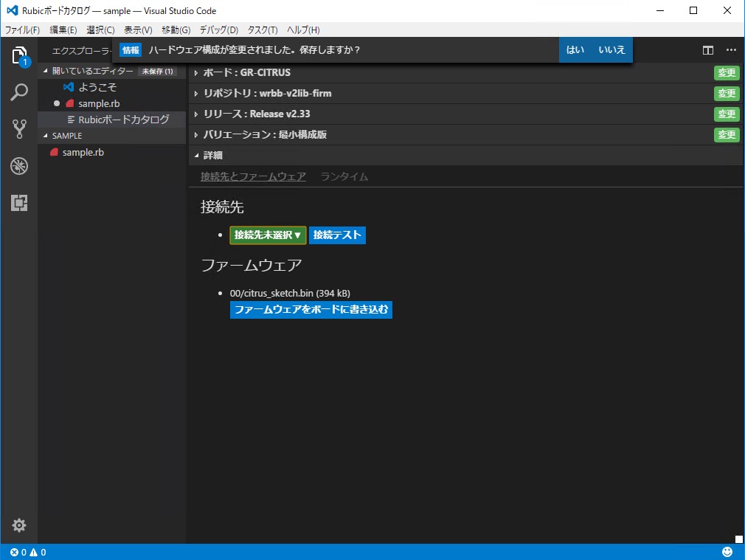Click the ファームウェア heading

point(252,266)
